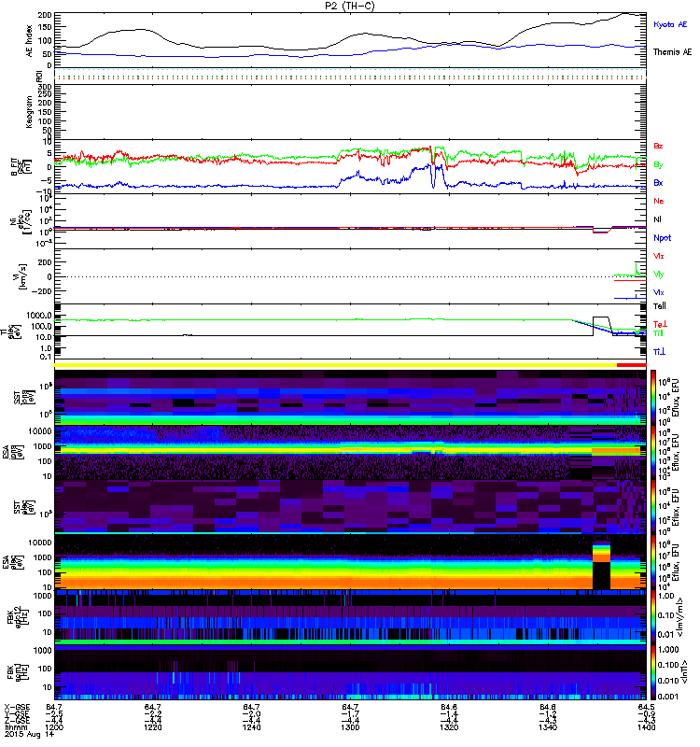Click the "hhmm" time axis row label
This screenshot has height=747, width=700.
click(x=16, y=727)
